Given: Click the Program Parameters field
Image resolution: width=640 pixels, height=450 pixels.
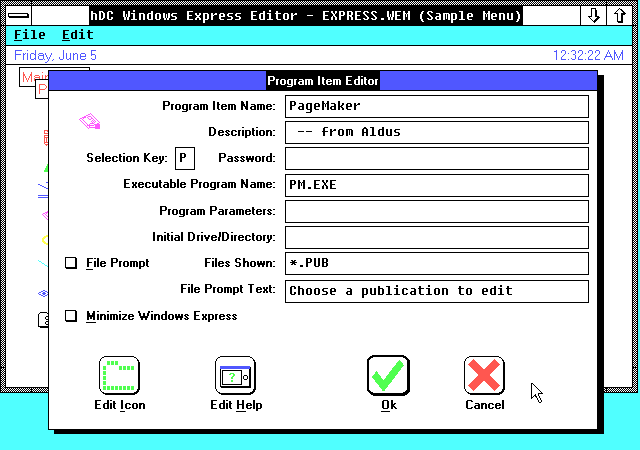Looking at the screenshot, I should (437, 212).
